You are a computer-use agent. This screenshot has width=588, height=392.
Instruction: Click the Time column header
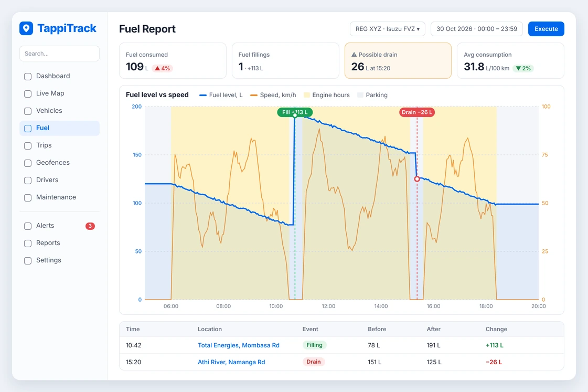[133, 329]
